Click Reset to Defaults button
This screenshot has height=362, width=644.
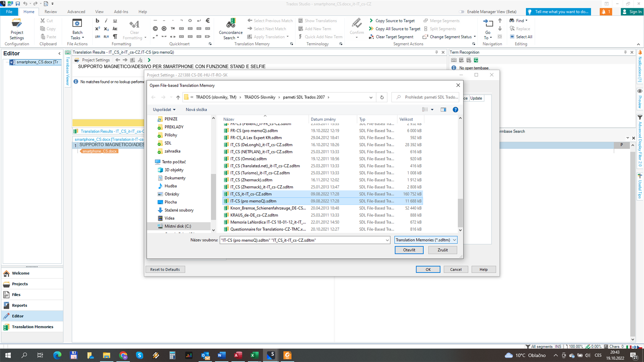(165, 269)
